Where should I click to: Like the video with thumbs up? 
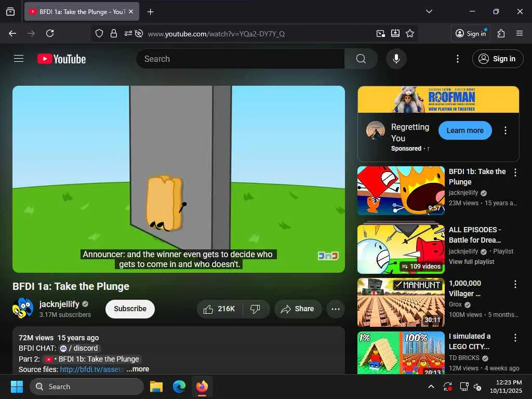[219, 309]
